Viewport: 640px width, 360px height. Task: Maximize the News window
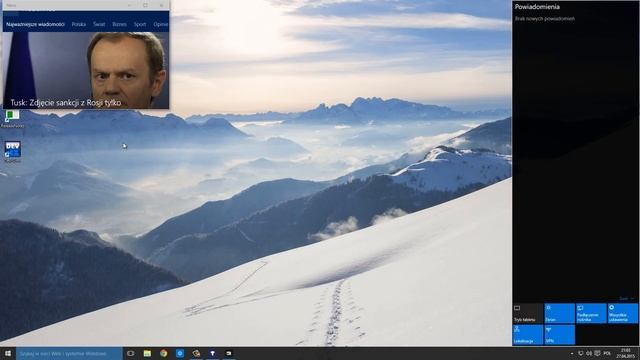coord(145,5)
